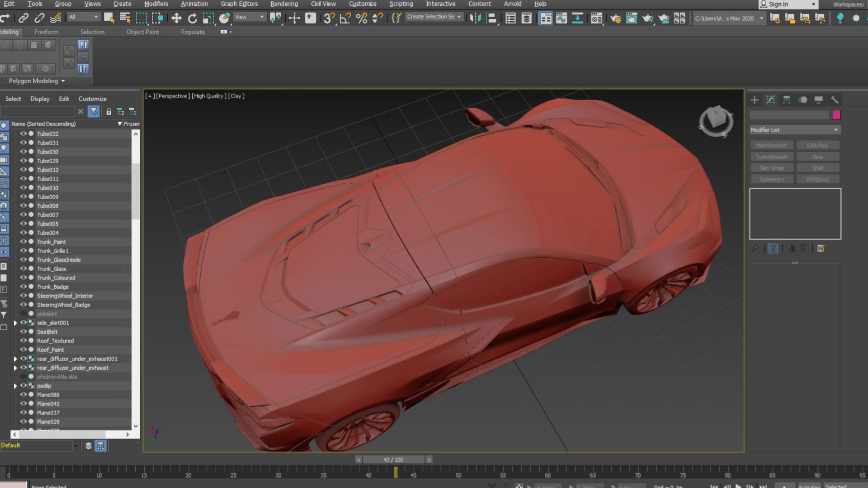This screenshot has height=488, width=868.
Task: Open Render Setup teapot icon
Action: [615, 18]
